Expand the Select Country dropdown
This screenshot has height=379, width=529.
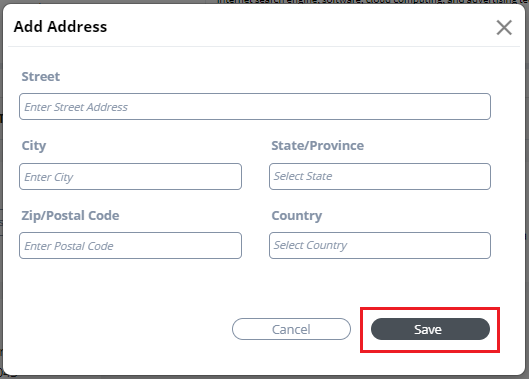(x=380, y=246)
